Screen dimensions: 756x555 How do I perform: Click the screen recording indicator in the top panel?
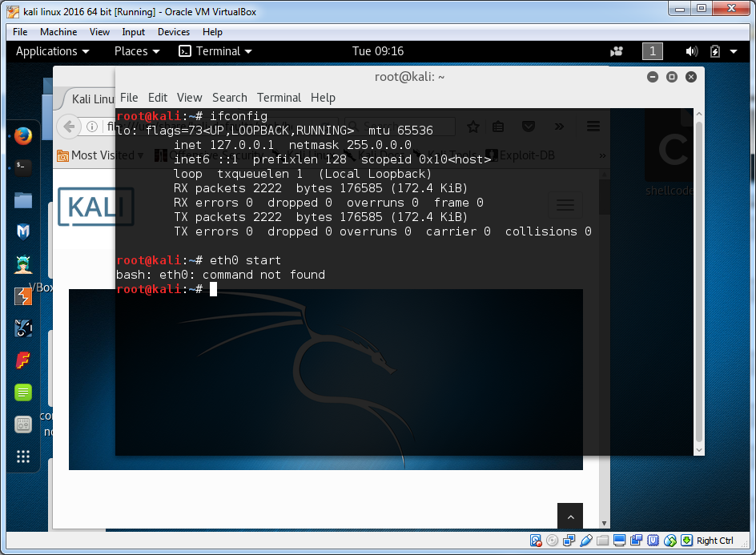coord(616,51)
